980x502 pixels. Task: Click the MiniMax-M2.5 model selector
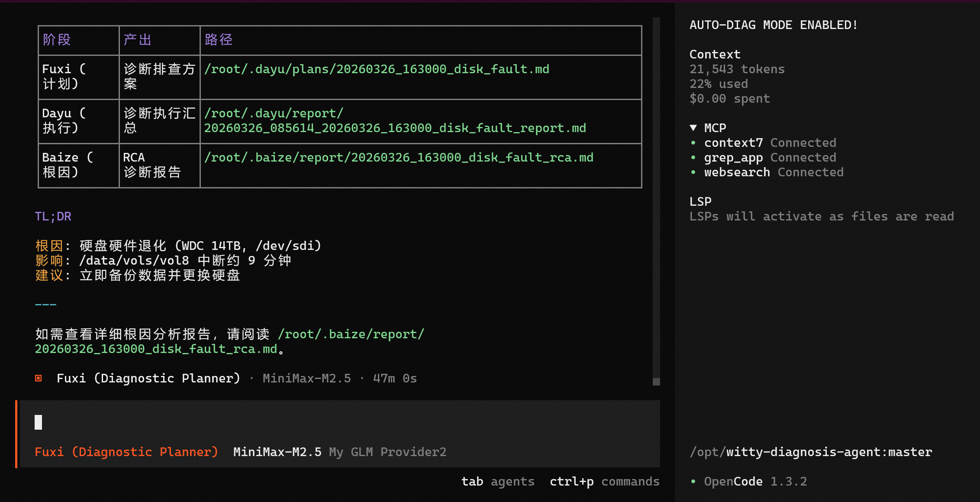(x=277, y=452)
